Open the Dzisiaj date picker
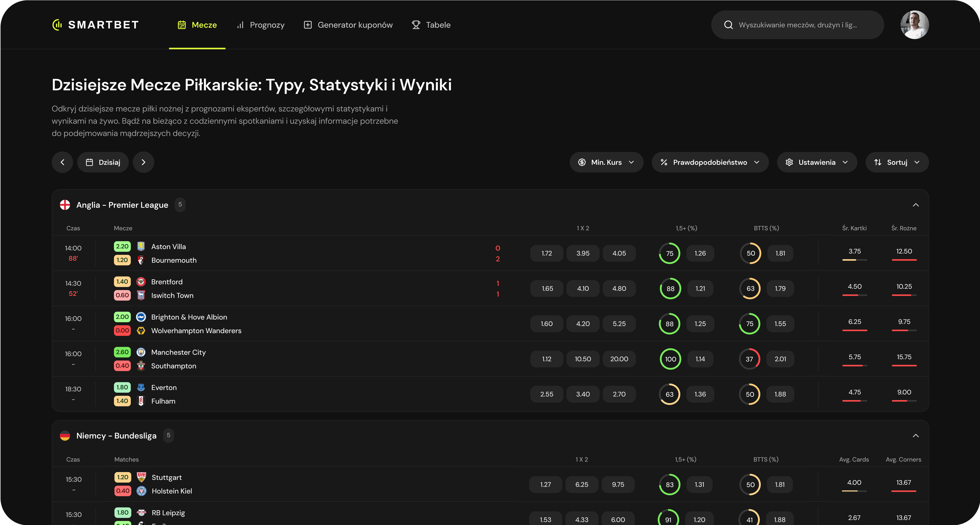The height and width of the screenshot is (525, 980). tap(103, 162)
